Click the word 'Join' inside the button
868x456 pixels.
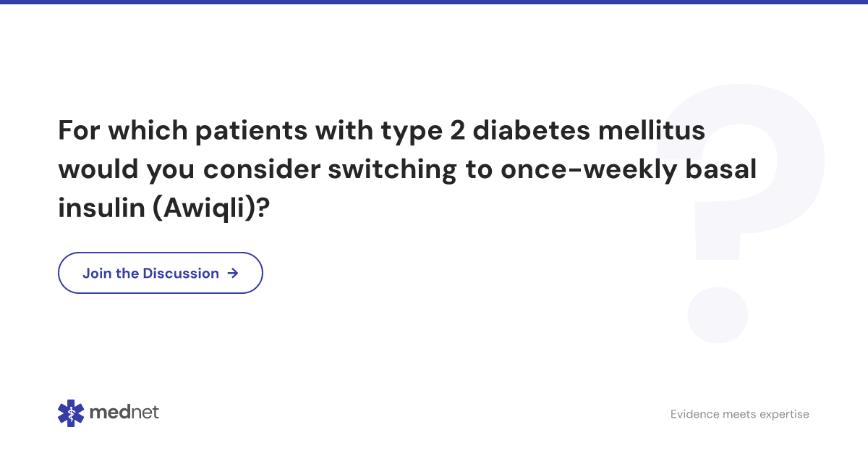click(x=97, y=273)
